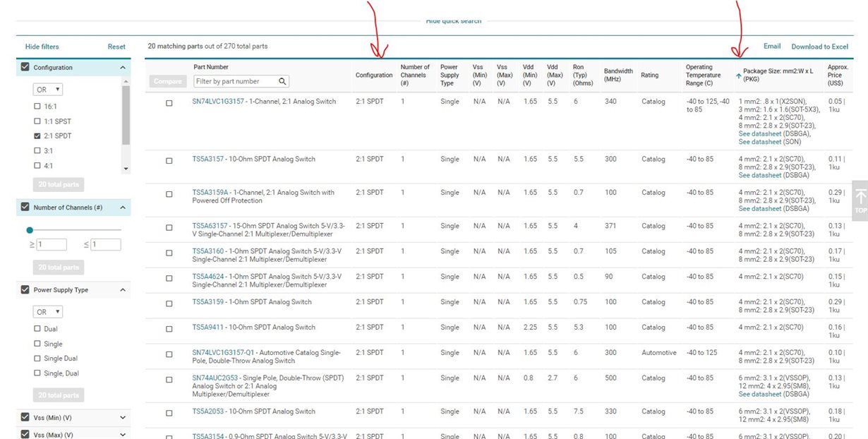Open the OR dropdown under Power Supply Type
The image size is (868, 439).
pyautogui.click(x=48, y=311)
